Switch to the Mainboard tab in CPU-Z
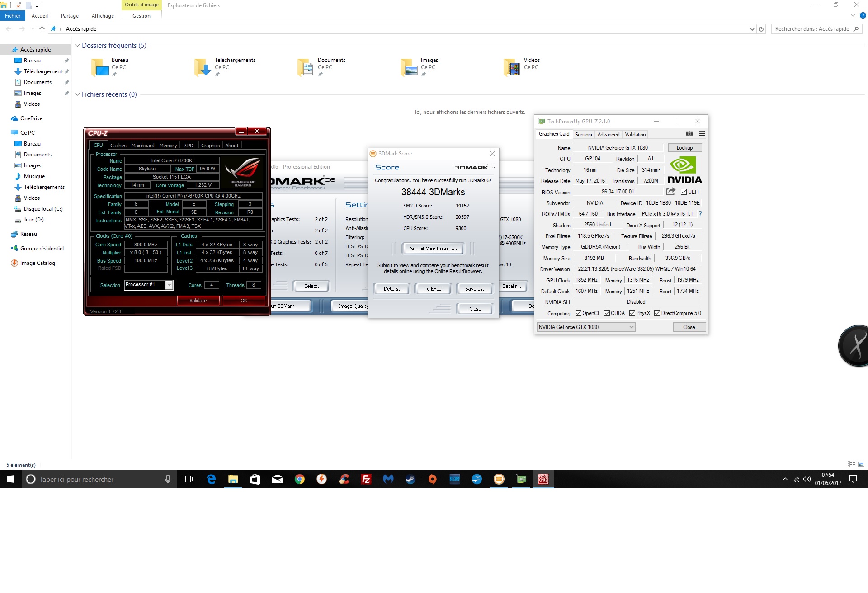Image resolution: width=868 pixels, height=593 pixels. [143, 146]
